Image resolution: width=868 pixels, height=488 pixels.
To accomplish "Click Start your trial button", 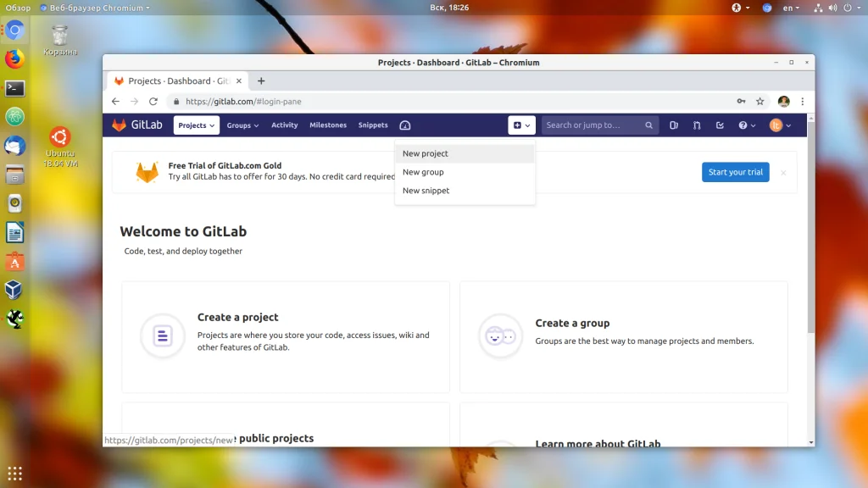I will [735, 172].
